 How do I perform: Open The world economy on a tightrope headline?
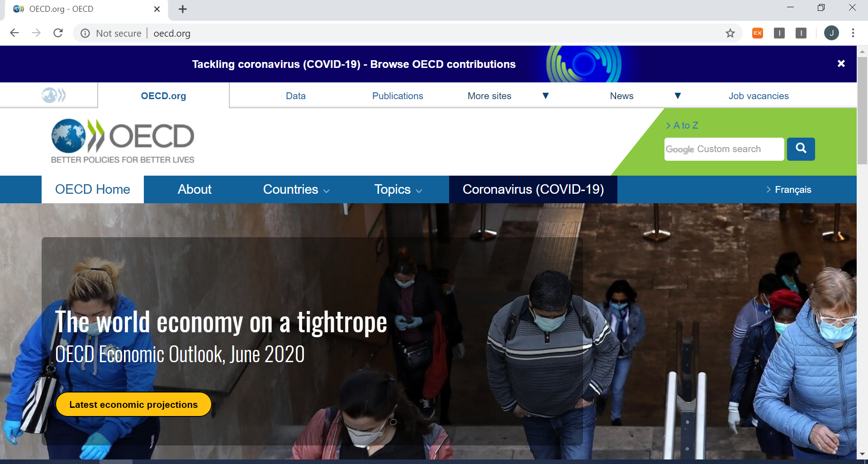pyautogui.click(x=221, y=322)
